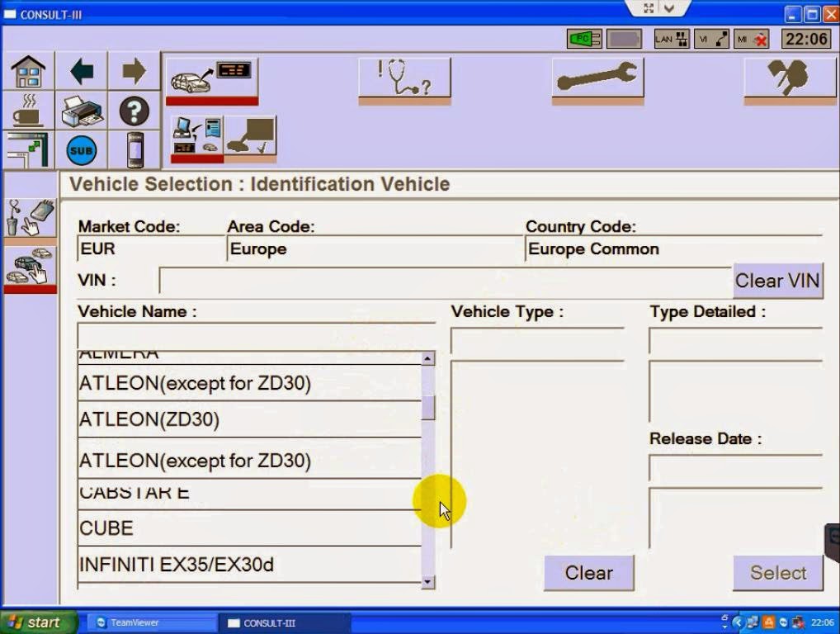Click the Forward arrow icon

(x=134, y=71)
